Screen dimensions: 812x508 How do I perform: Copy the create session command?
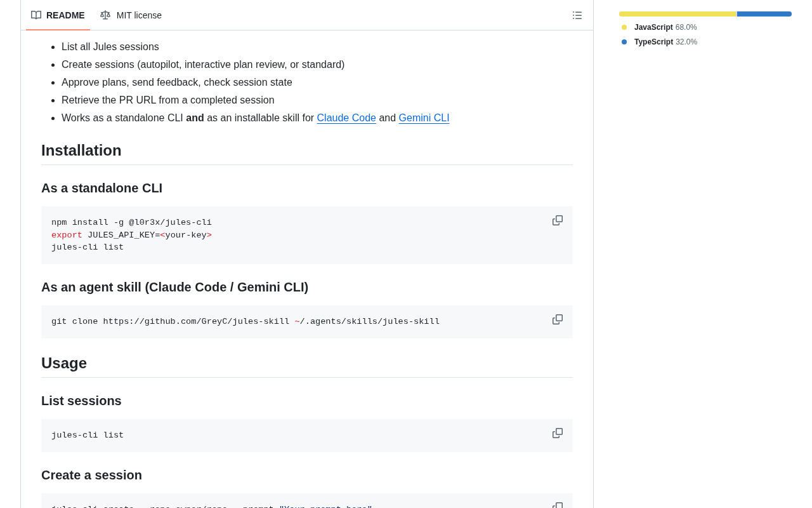(x=558, y=505)
